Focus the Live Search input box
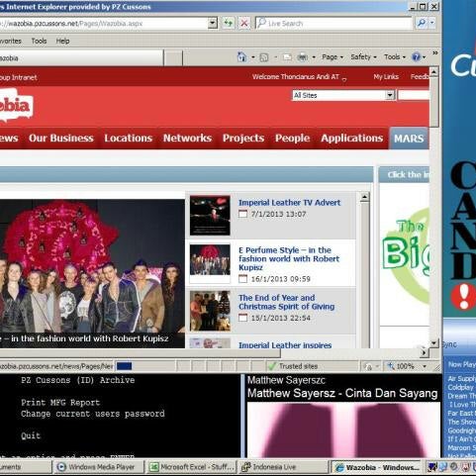This screenshot has width=476, height=476. [x=333, y=23]
